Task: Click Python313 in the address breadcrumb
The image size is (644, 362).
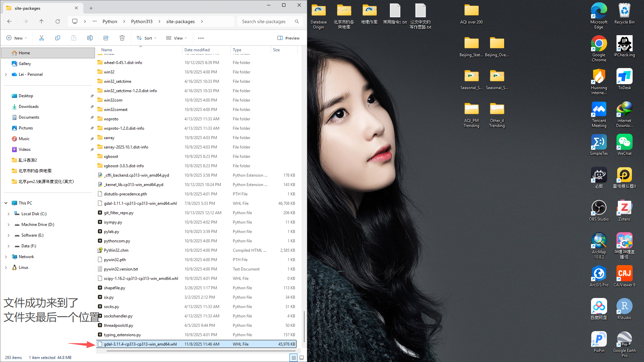Action: coord(142,21)
